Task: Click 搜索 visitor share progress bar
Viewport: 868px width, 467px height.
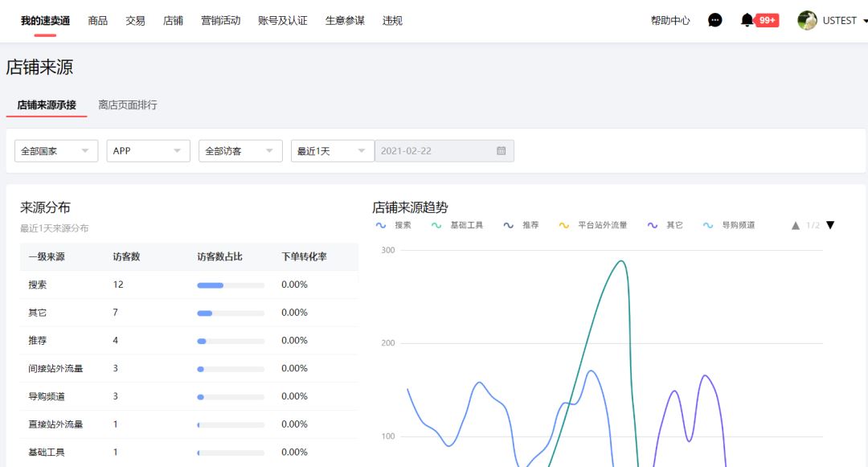Action: (x=231, y=285)
